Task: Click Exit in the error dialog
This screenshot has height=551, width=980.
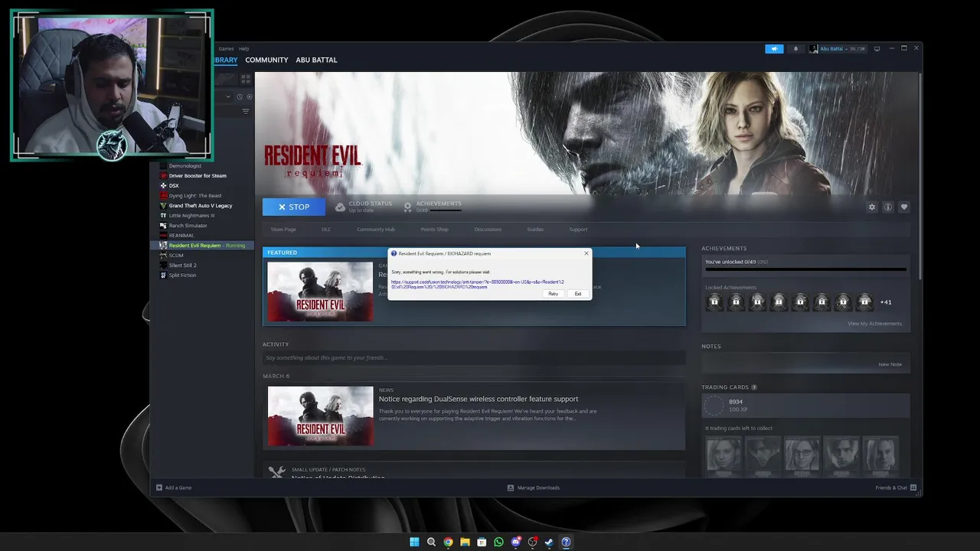Action: (578, 294)
